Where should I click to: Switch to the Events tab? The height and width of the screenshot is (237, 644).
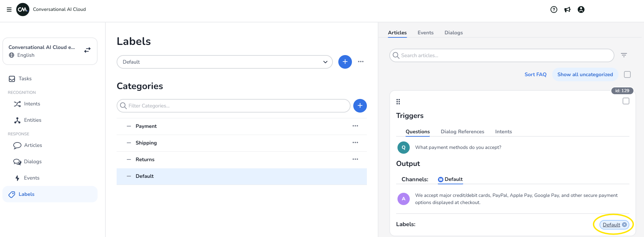tap(425, 33)
